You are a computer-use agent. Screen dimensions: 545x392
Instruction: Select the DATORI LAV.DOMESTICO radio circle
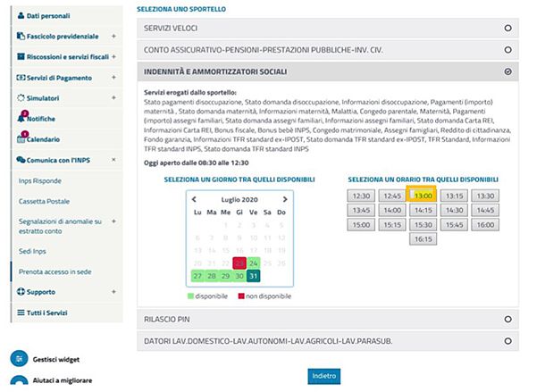tap(507, 341)
